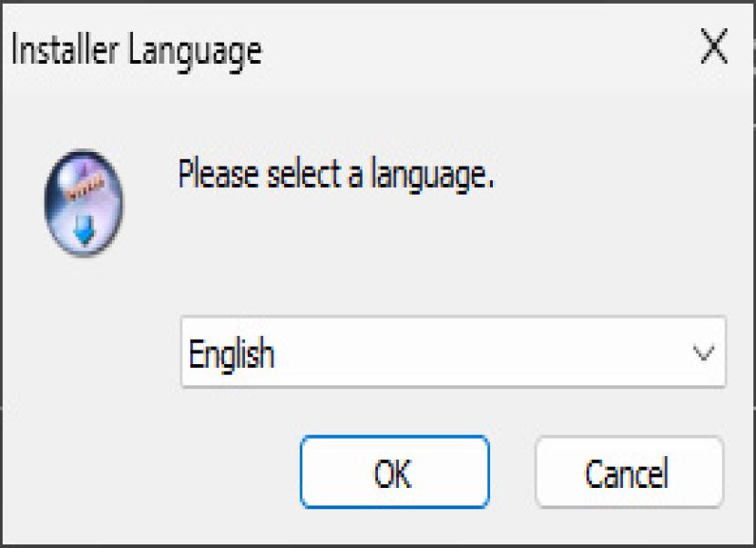Click the installer disc icon

point(84,202)
